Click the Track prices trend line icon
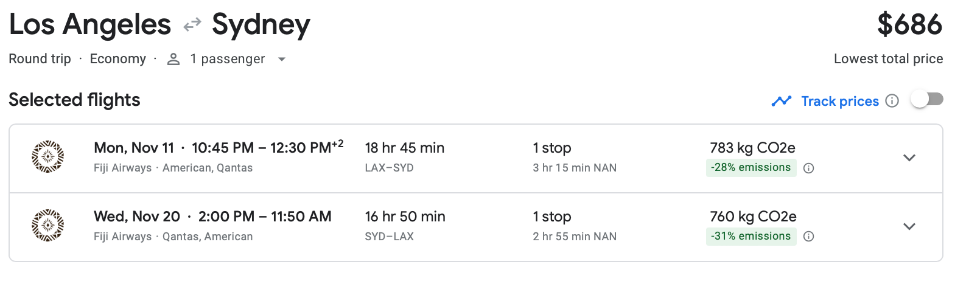This screenshot has width=980, height=281. (x=781, y=101)
